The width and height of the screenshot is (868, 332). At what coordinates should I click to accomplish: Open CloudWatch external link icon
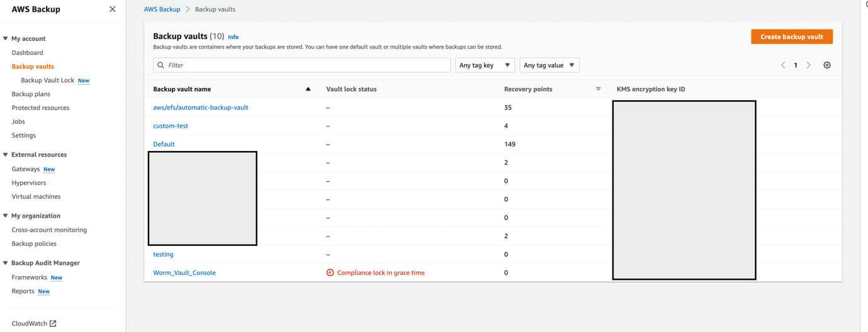tap(53, 324)
